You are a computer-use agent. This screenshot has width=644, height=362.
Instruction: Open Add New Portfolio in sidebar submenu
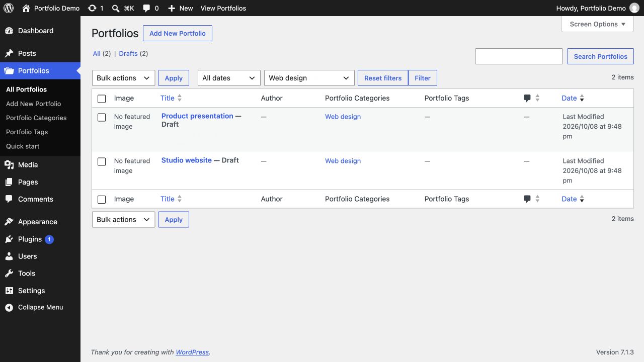point(34,104)
